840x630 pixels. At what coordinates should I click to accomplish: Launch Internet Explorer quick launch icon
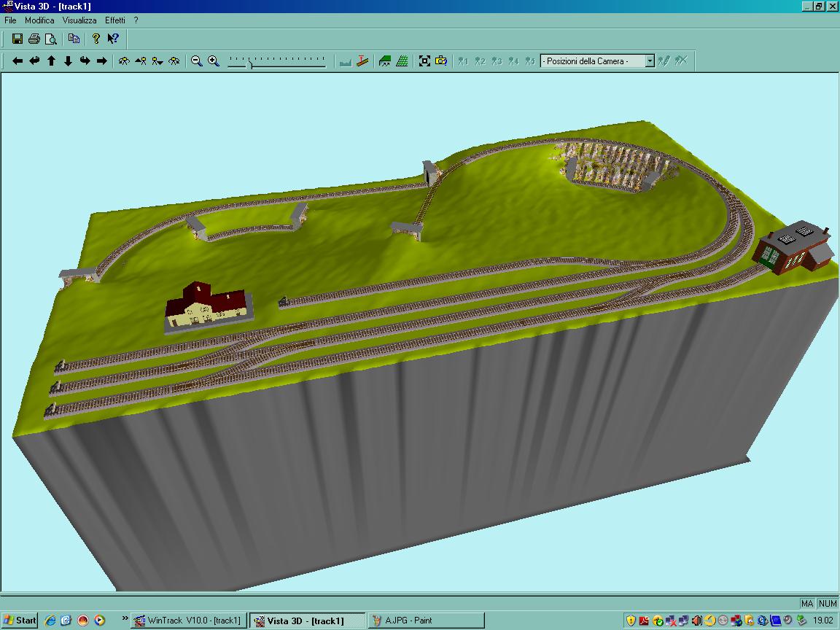50,621
